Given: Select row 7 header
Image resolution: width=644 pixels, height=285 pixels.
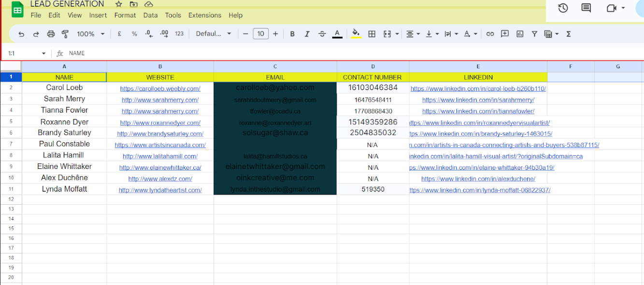Looking at the screenshot, I should point(11,144).
